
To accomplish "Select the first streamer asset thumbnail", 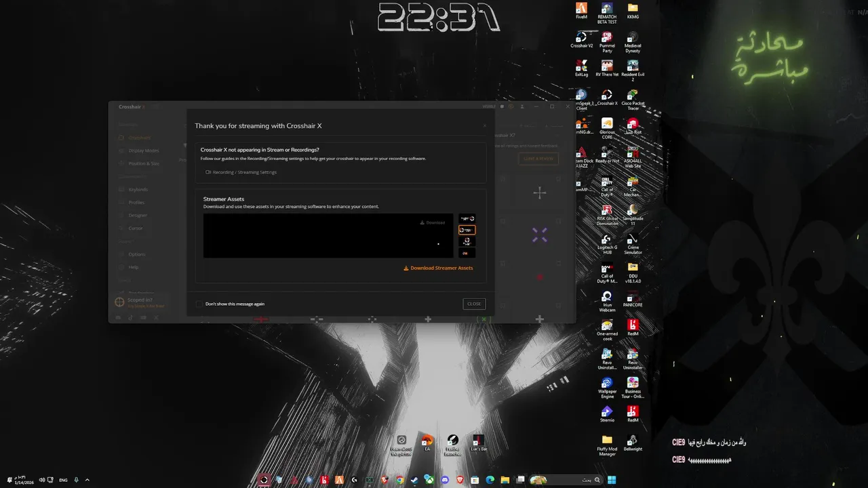I will [467, 218].
